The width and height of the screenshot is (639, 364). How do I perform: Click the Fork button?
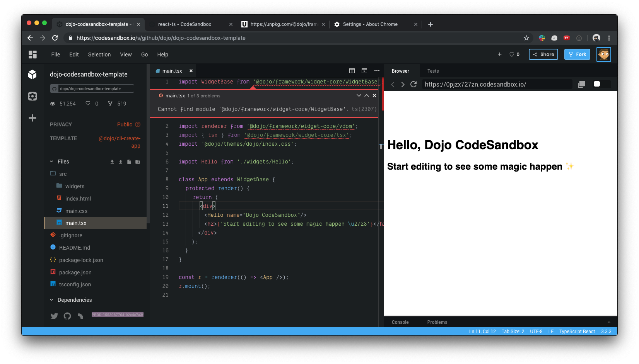577,54
